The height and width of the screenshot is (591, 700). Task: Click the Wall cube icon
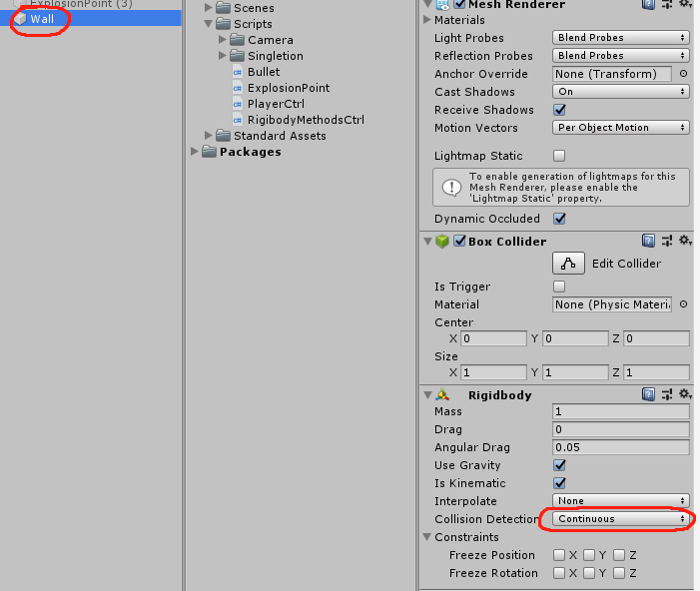tap(20, 19)
